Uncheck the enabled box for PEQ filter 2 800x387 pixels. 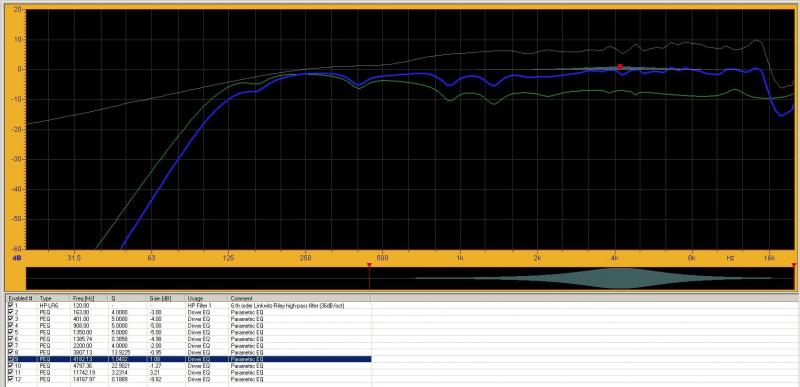click(x=11, y=312)
